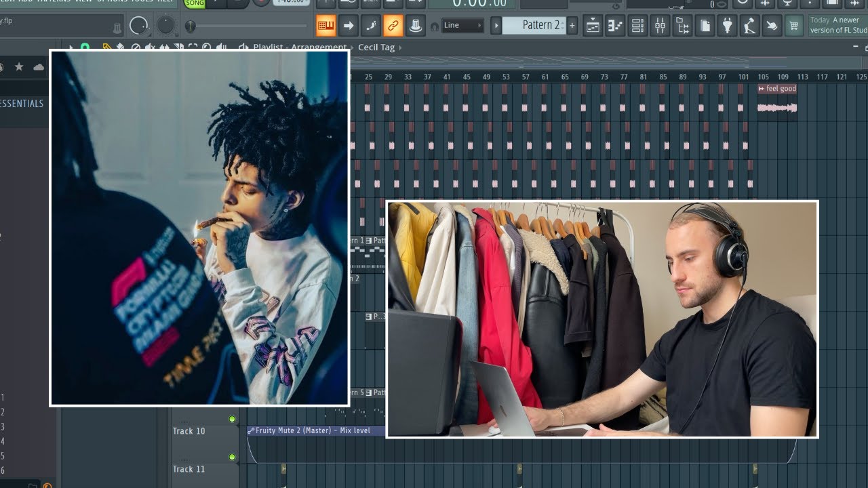Image resolution: width=868 pixels, height=488 pixels.
Task: Click the song position slider handle
Action: [x=191, y=26]
